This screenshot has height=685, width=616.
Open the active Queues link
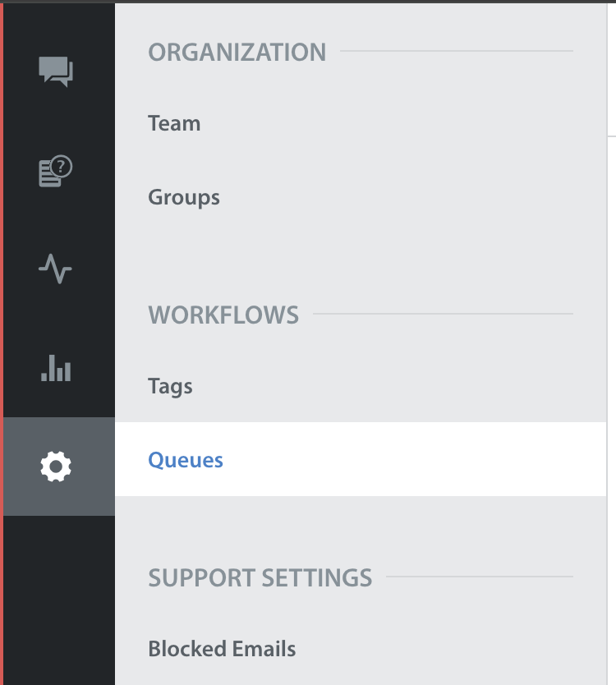(x=186, y=460)
